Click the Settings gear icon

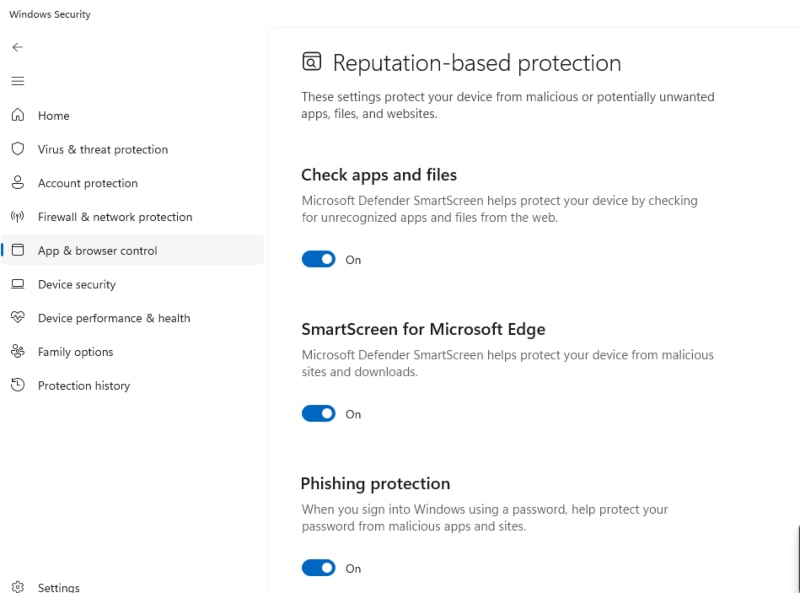(17, 587)
